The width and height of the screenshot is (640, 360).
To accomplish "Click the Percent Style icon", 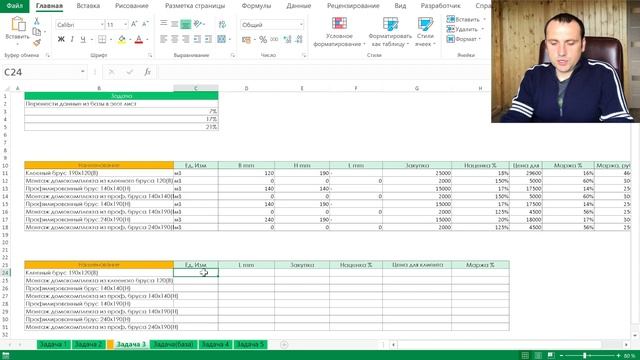I will (263, 39).
